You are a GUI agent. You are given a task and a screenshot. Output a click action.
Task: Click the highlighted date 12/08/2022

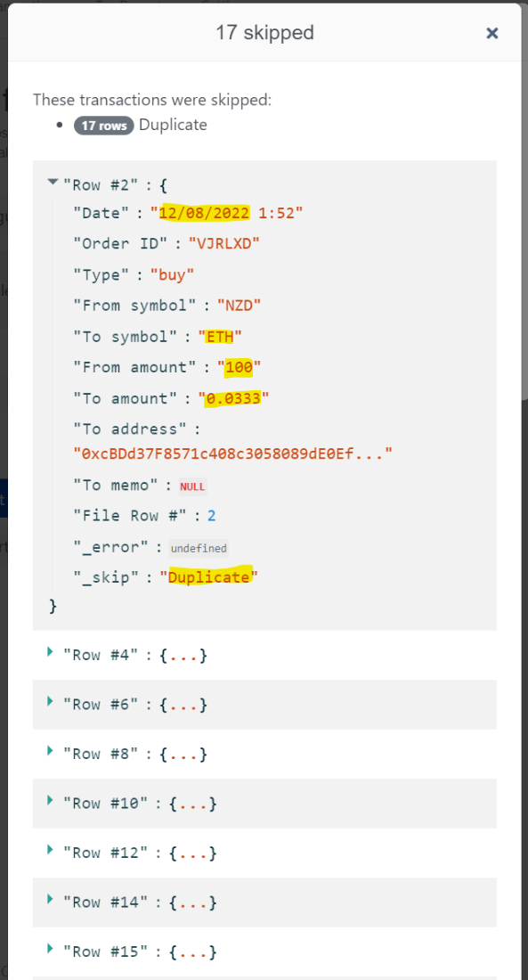(x=205, y=213)
